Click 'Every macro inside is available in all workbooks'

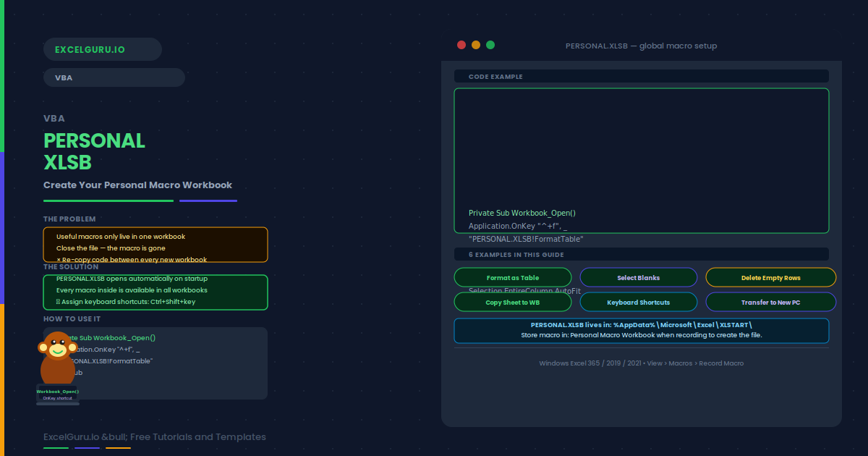click(x=132, y=290)
